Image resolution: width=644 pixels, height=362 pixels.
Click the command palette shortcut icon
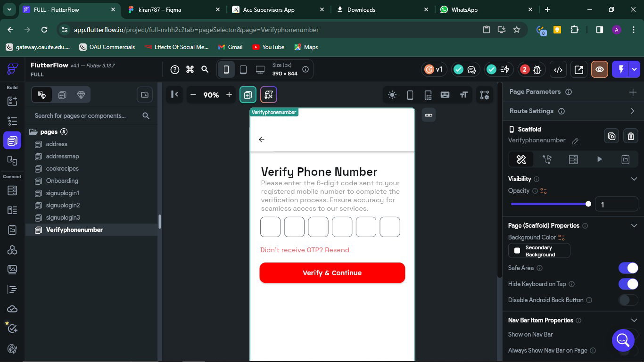190,70
